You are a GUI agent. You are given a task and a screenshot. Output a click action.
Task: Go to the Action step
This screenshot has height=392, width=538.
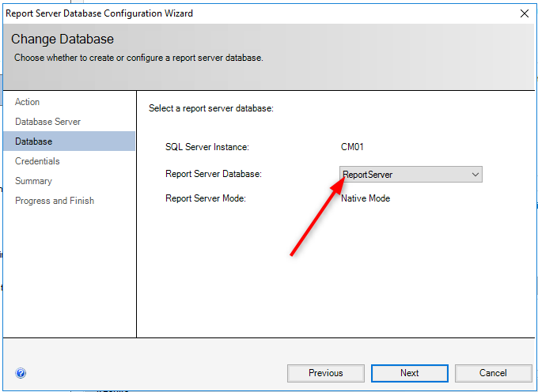[28, 102]
